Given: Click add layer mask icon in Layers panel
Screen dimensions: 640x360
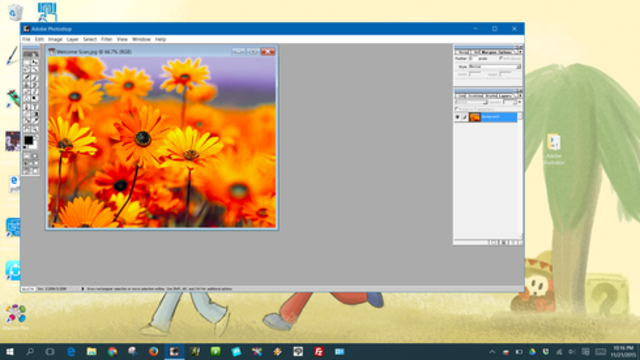Looking at the screenshot, I should (494, 242).
